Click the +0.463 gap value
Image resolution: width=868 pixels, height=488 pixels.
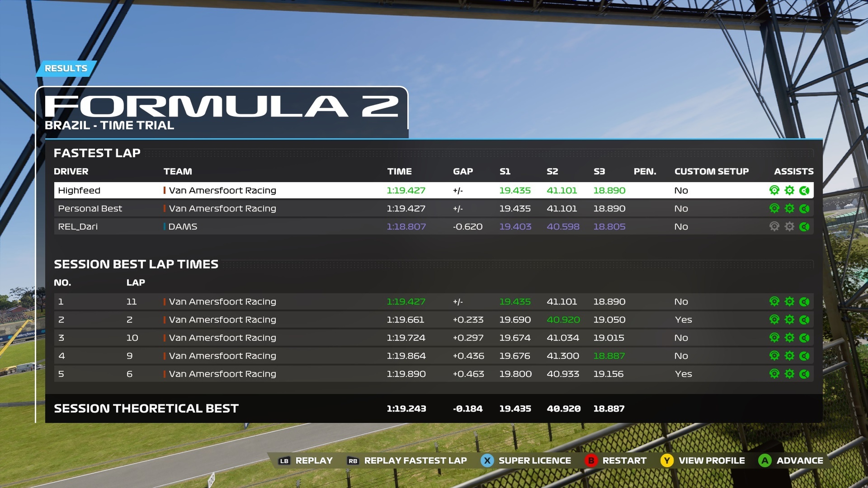pos(468,374)
